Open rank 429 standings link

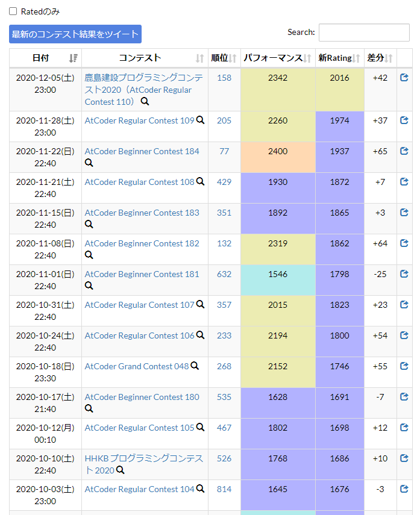click(224, 182)
